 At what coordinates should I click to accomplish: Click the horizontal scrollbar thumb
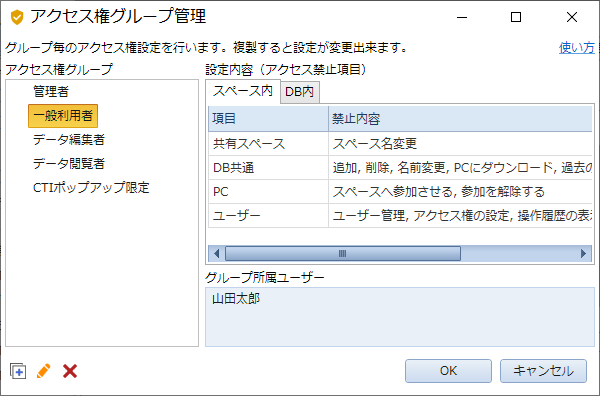tap(342, 253)
